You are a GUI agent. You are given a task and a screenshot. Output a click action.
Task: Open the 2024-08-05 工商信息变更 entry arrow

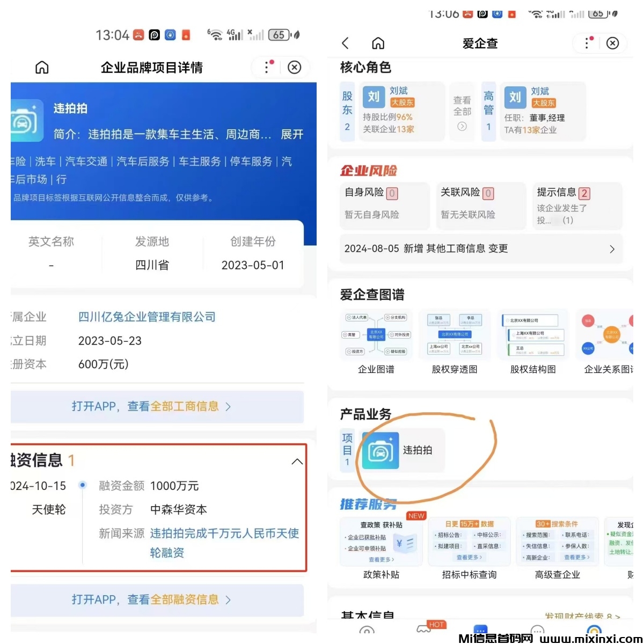612,249
